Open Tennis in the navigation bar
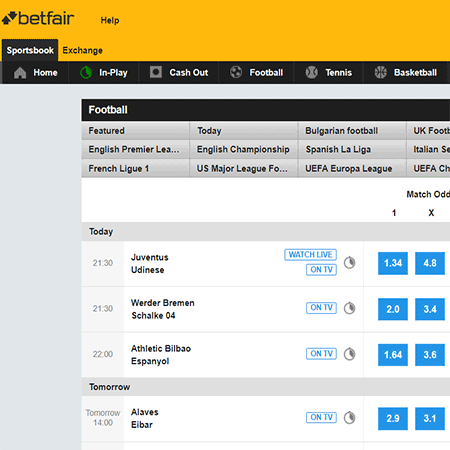 tap(329, 72)
